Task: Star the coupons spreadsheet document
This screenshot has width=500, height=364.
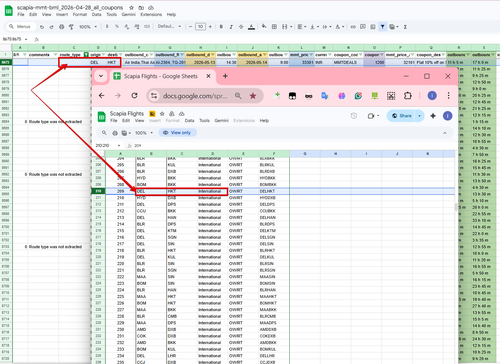Action: (x=132, y=7)
